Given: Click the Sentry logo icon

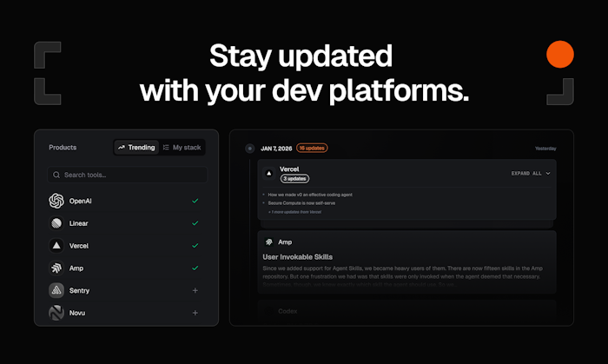Looking at the screenshot, I should pyautogui.click(x=56, y=290).
